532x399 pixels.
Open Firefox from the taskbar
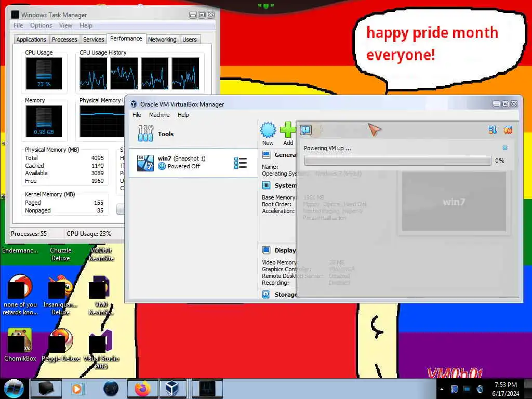(x=143, y=389)
